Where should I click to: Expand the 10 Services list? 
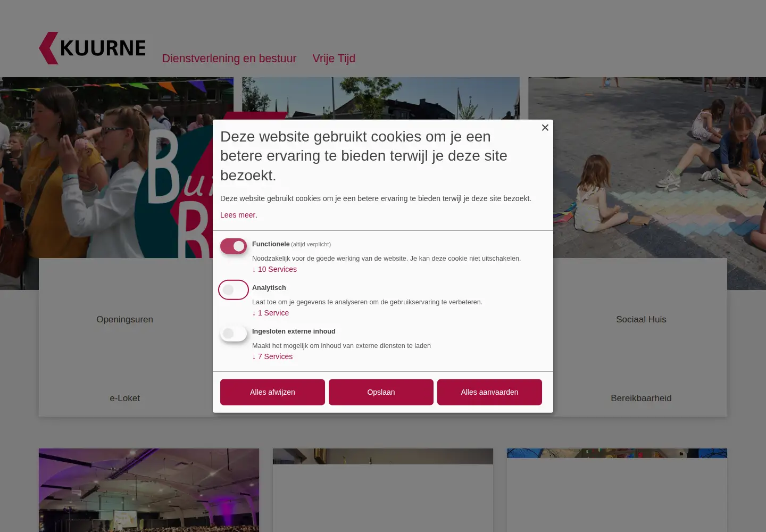click(x=274, y=269)
